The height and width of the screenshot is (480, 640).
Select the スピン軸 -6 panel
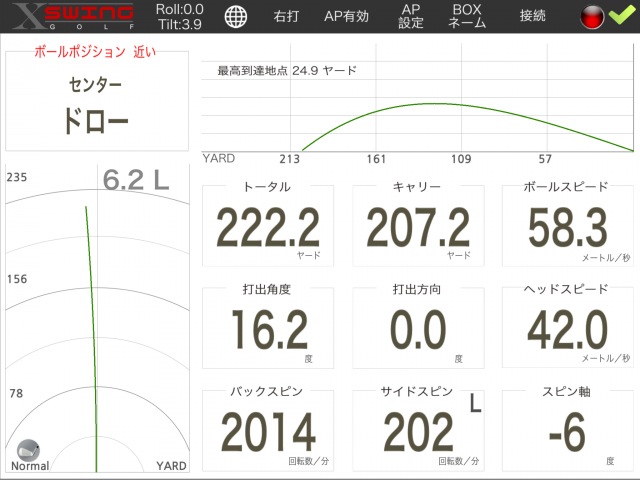point(567,431)
